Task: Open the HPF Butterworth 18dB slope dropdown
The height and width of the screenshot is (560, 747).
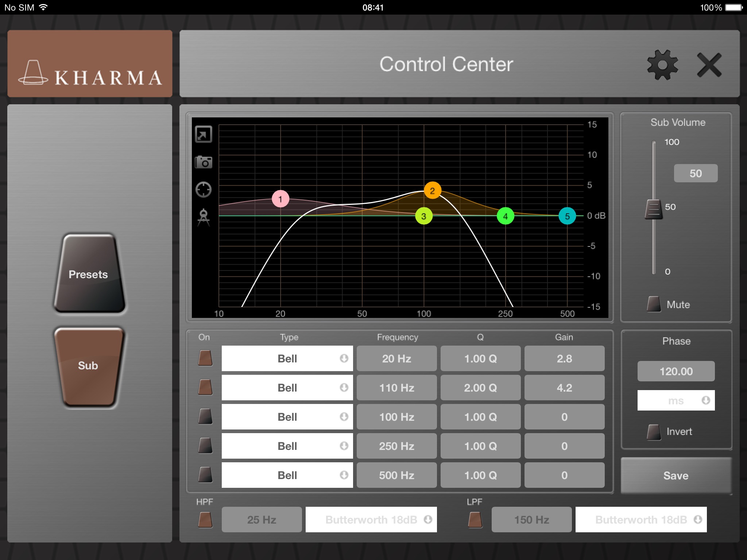Action: point(371,520)
